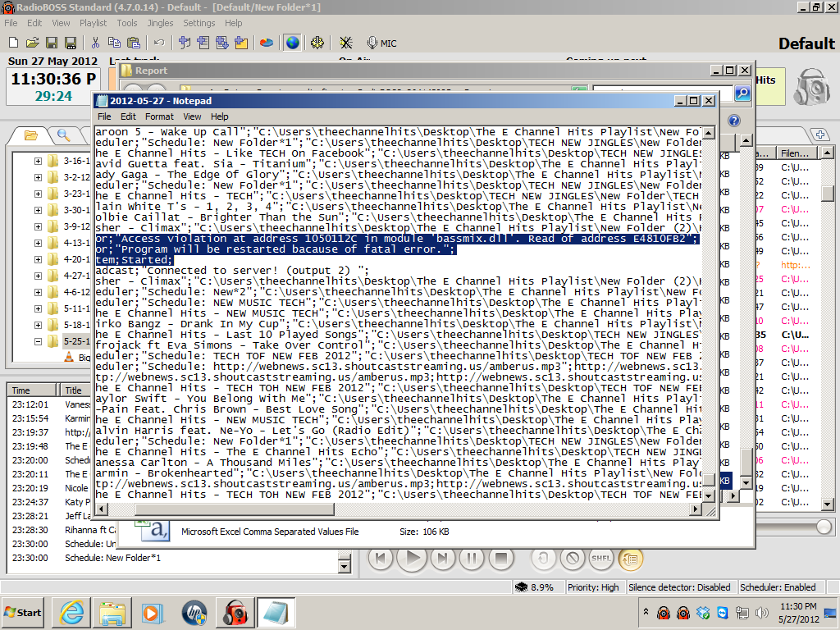Copy tracks using the toolbar copy icon
This screenshot has height=630, width=840.
[114, 43]
